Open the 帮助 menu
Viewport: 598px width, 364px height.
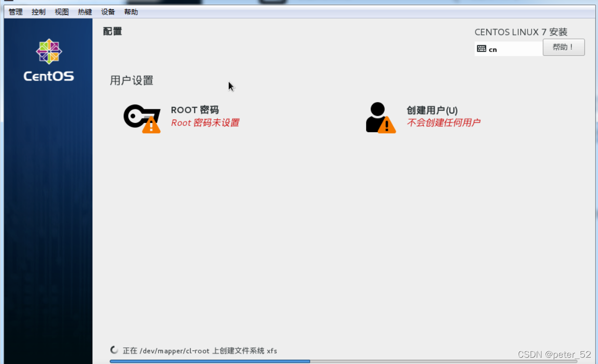[x=131, y=12]
